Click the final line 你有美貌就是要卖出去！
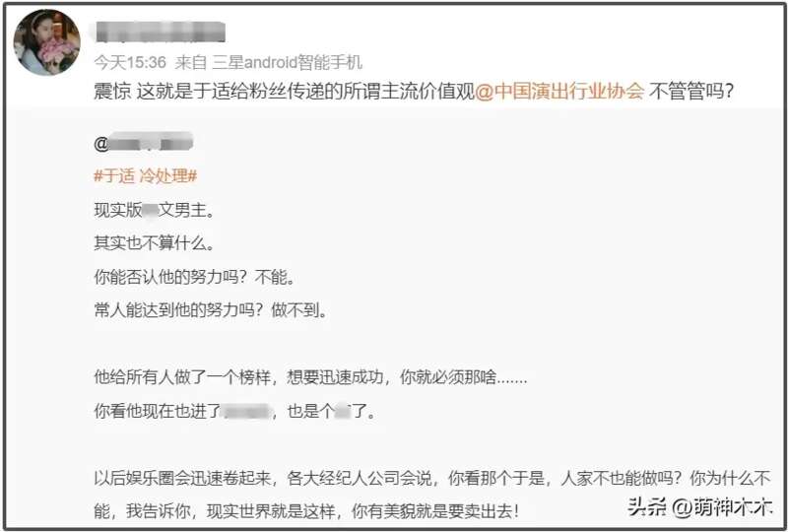Image resolution: width=788 pixels, height=532 pixels. [435, 511]
